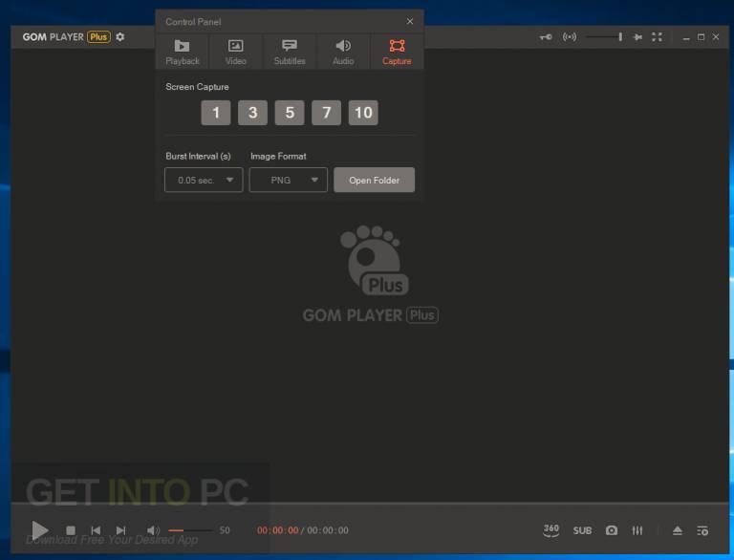
Task: Mute audio with the speaker icon
Action: [153, 530]
